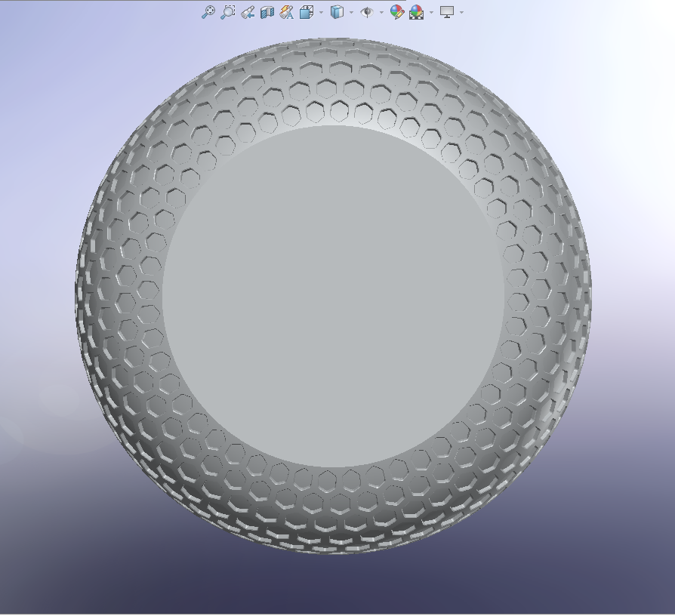
Task: Open the Dynamic Annotation Views icon
Action: [287, 12]
